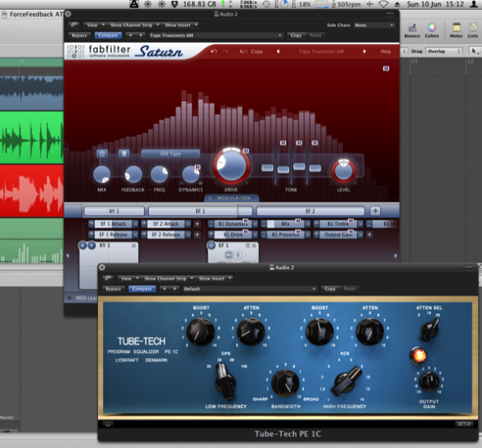Open Show Insert menu in Saturn window
482x448 pixels.
tap(181, 25)
